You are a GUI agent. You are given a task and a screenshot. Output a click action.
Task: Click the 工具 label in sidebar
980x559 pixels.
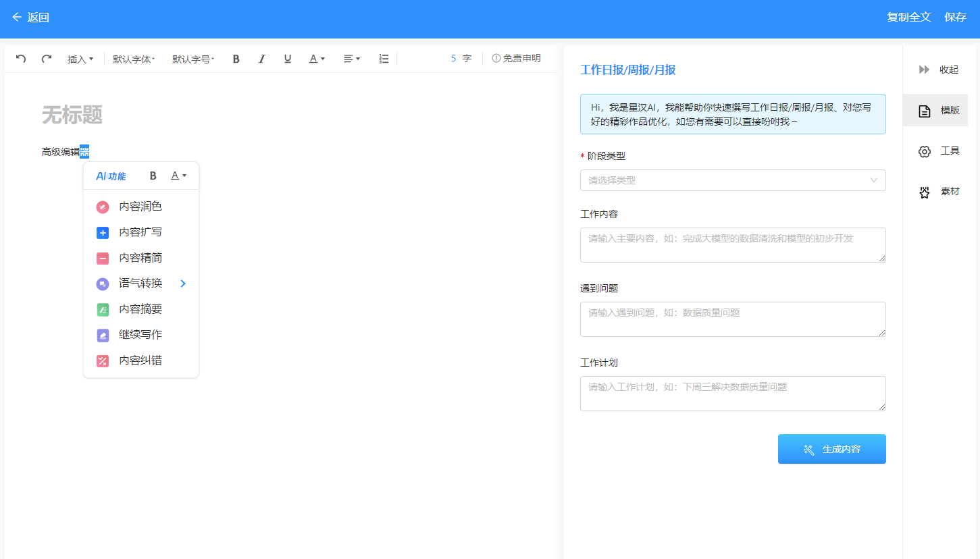[950, 151]
